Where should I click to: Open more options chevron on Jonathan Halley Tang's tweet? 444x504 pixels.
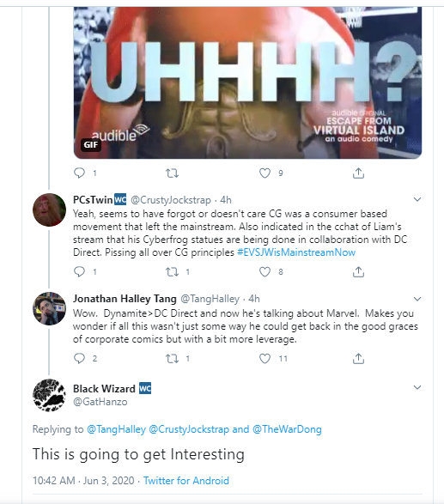[x=417, y=299]
